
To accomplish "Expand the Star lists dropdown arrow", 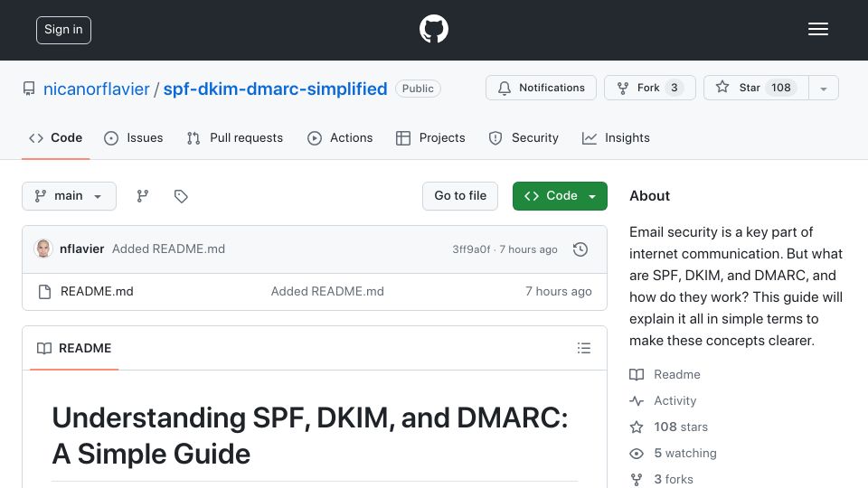I will pos(823,88).
